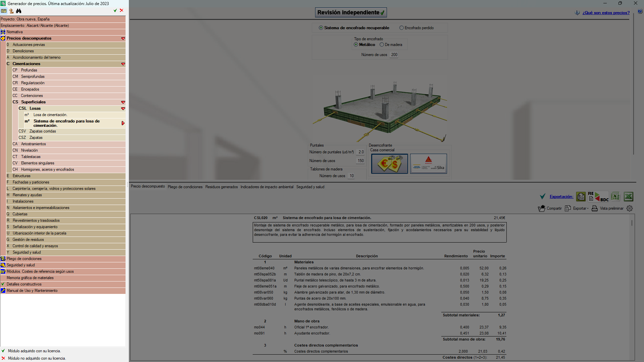Click the Tablones Número de usos field
This screenshot has width=644, height=362.
[x=351, y=176]
